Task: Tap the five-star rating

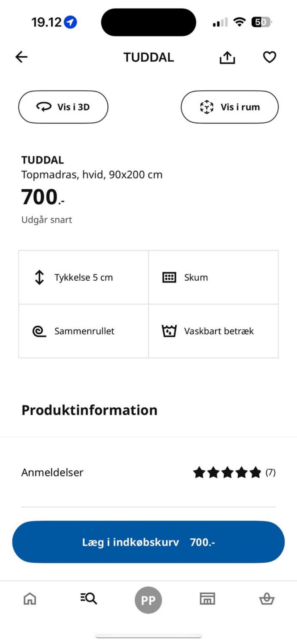Action: [227, 473]
